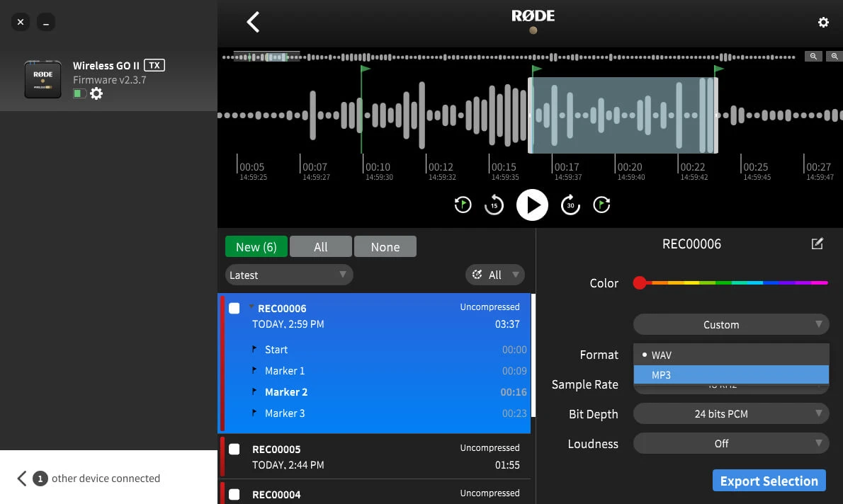
Task: Click the recordings list scrollbar
Action: 533,355
